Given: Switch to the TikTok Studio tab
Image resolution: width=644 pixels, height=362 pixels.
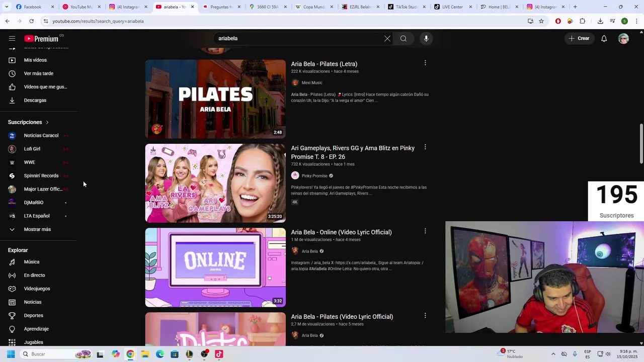Looking at the screenshot, I should click(406, 7).
